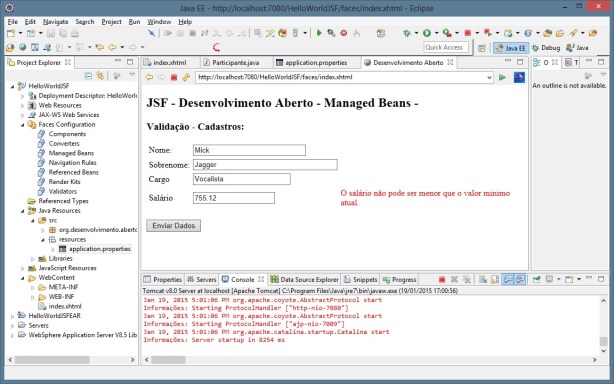
Task: Click the green Run icon in main toolbar
Action: click(427, 33)
